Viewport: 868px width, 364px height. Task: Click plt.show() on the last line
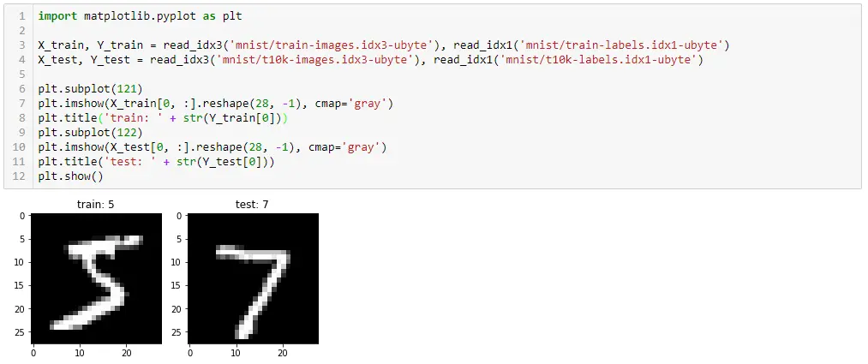(x=71, y=176)
